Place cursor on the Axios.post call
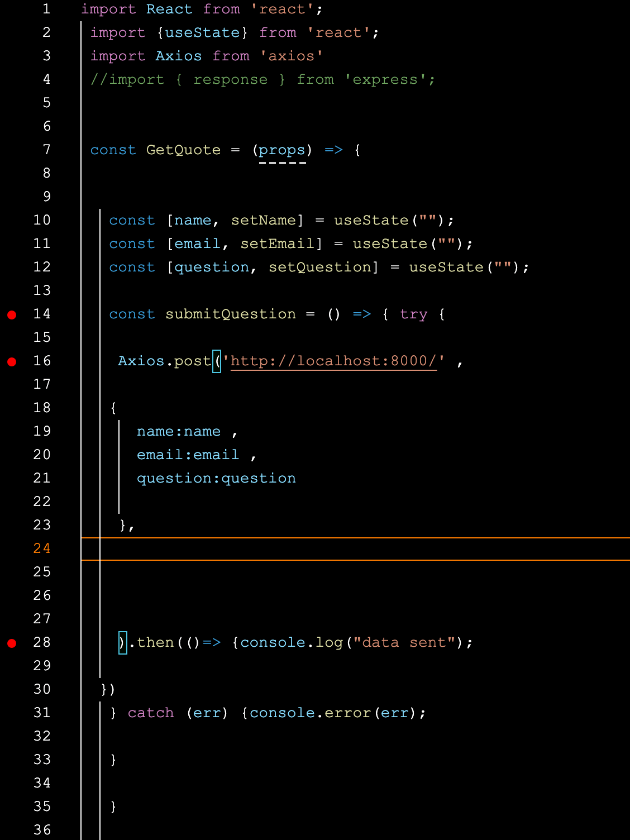Image resolution: width=630 pixels, height=840 pixels. tap(165, 361)
